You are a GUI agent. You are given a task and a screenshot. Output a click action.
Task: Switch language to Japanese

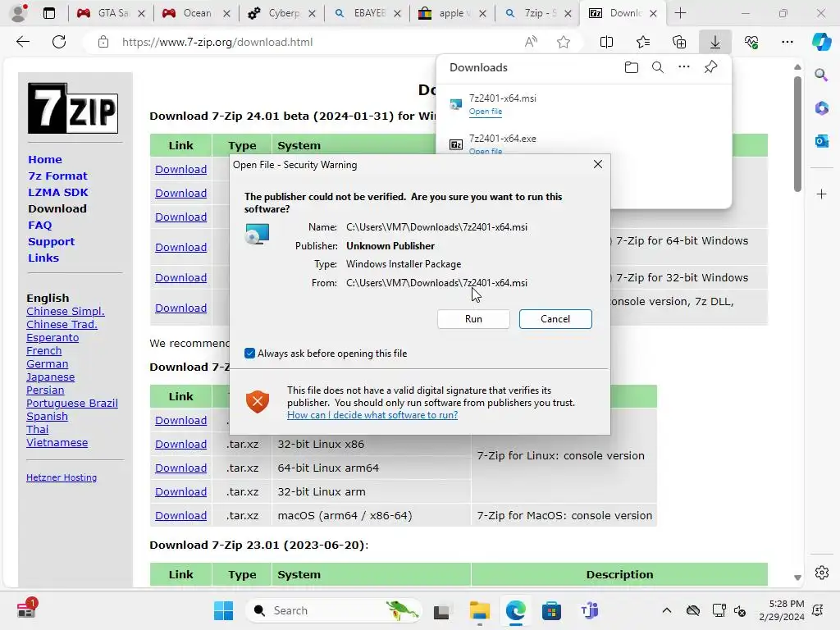50,377
